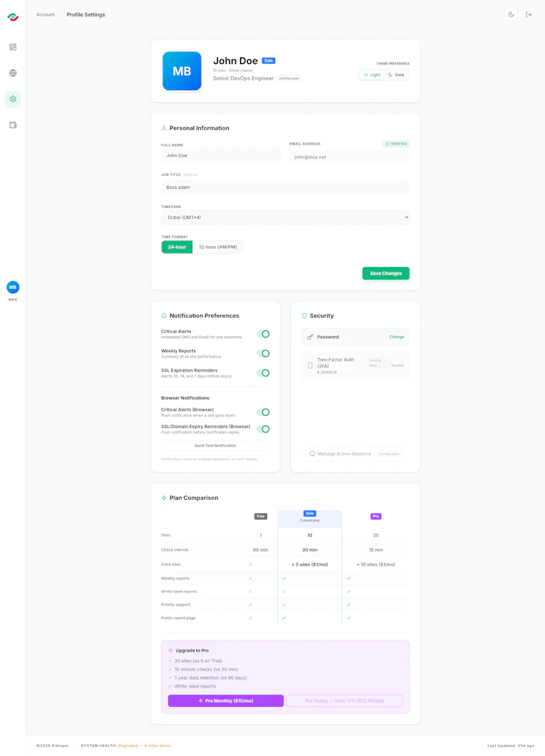Open the dashboard grid icon in sidebar
Image resolution: width=545 pixels, height=756 pixels.
[13, 47]
